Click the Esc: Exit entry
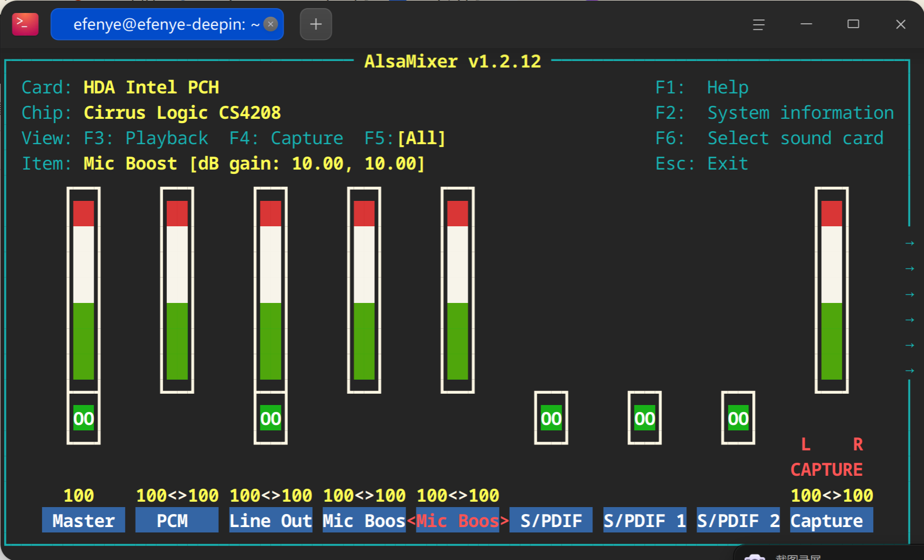 [702, 164]
